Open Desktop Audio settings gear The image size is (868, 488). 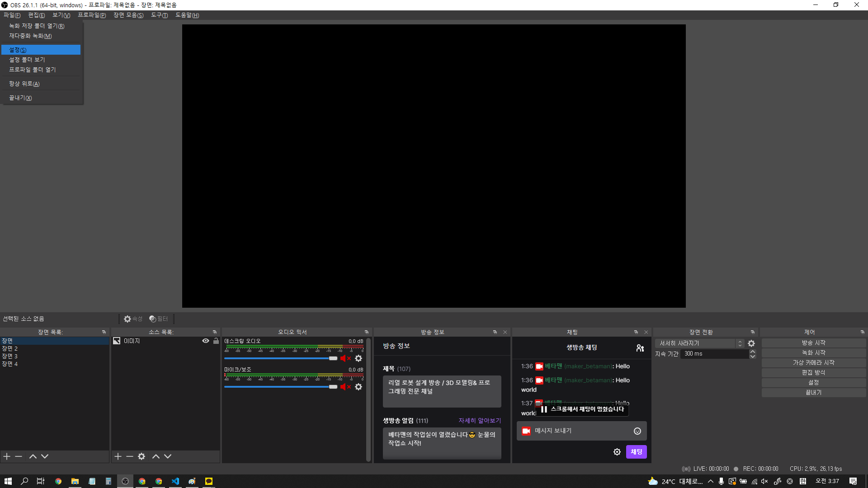359,358
